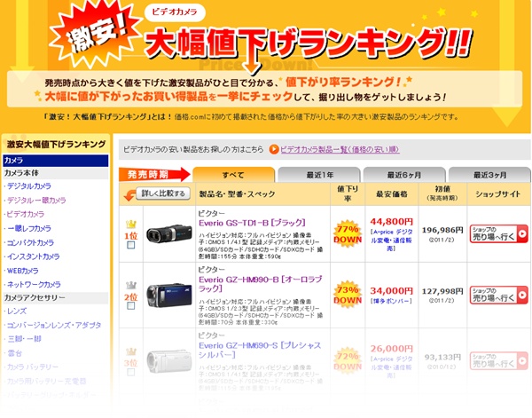Screen dimensions: 532x418
Task: Click the 44,800円 lowest price
Action: click(x=392, y=222)
